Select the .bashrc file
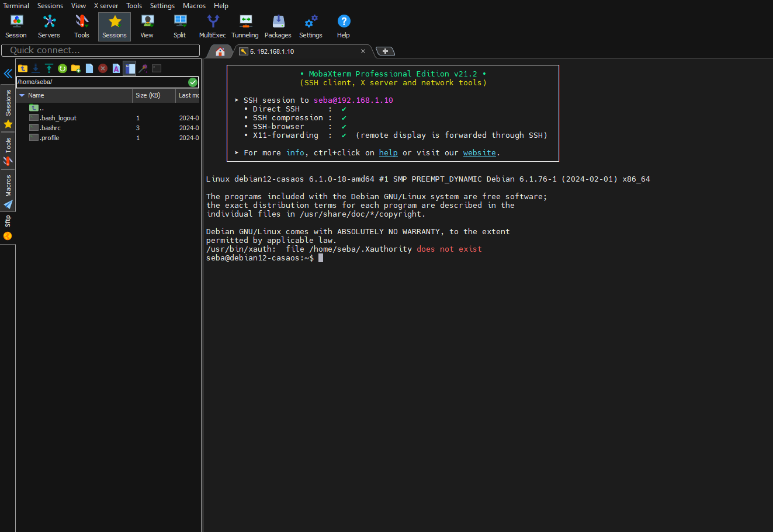The image size is (773, 532). click(108, 128)
